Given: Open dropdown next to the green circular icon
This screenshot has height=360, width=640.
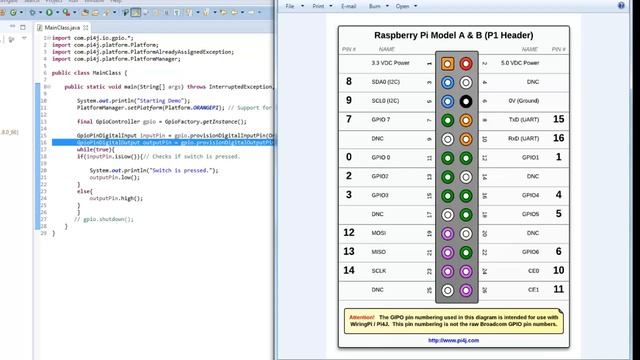Looking at the screenshot, I should (21, 13).
